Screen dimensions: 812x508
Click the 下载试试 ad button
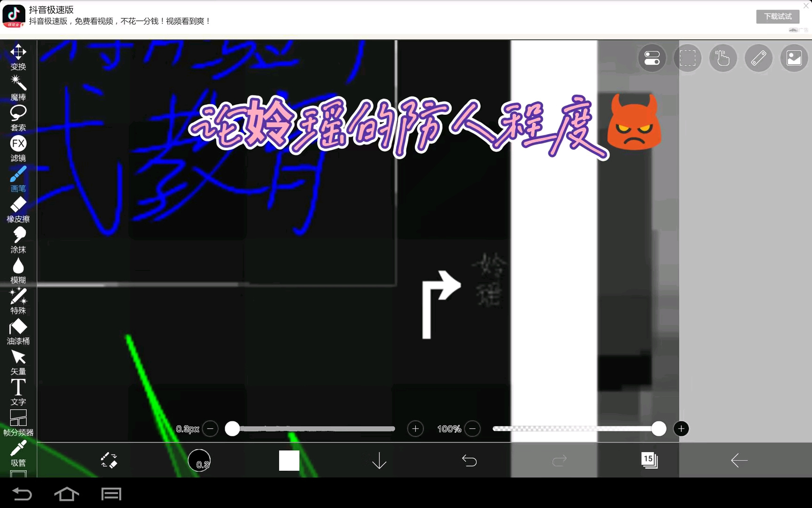(778, 16)
